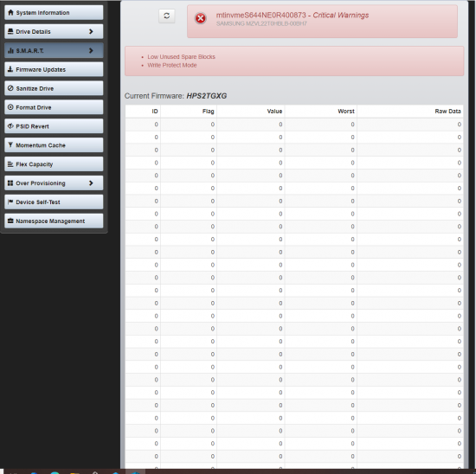Click the Sanitize Drive icon
The width and height of the screenshot is (476, 474).
click(10, 88)
